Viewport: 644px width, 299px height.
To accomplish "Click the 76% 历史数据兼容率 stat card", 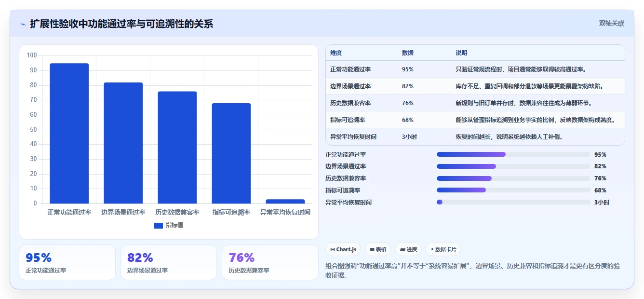I will pyautogui.click(x=270, y=262).
